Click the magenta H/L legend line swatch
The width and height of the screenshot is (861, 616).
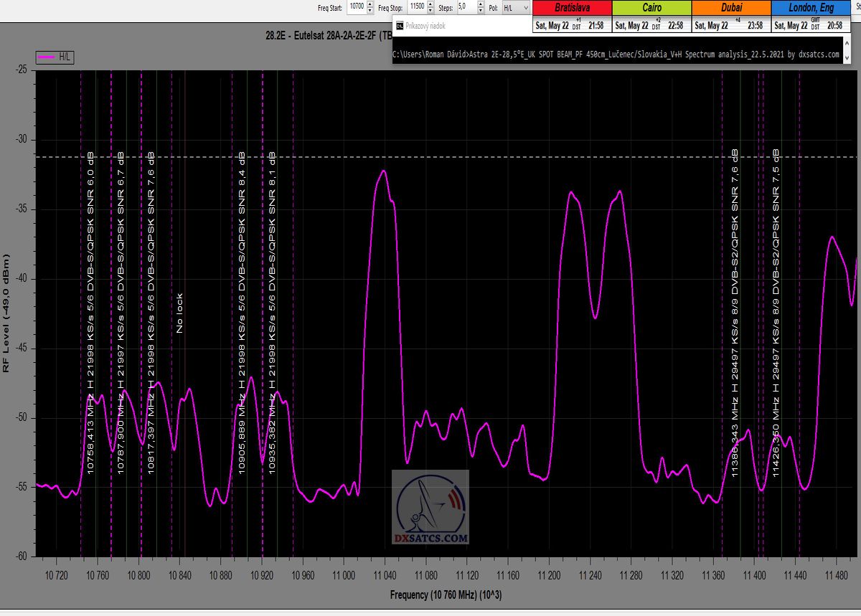coord(46,57)
